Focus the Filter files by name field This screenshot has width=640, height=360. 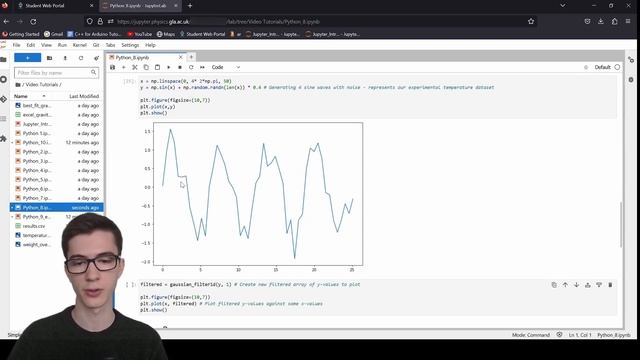(x=56, y=73)
